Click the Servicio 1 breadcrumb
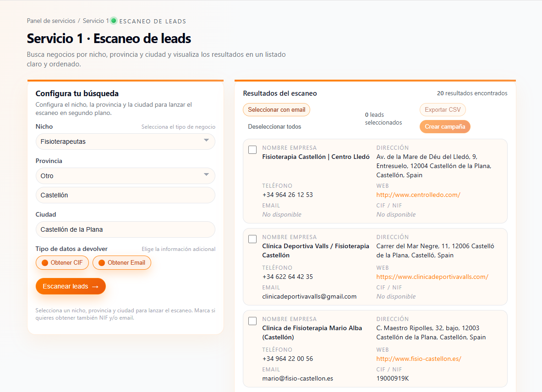The width and height of the screenshot is (542, 392). [96, 21]
